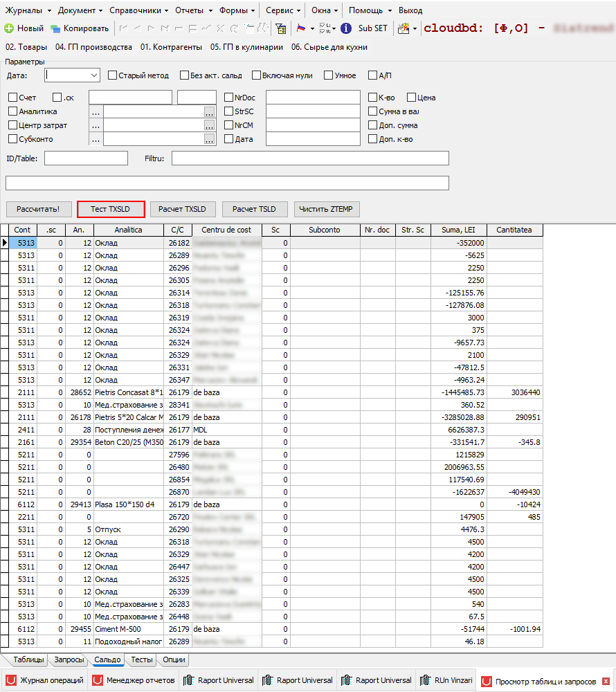This screenshot has height=692, width=616.
Task: Click the greyed refresh icon in toolbar
Action: click(x=234, y=28)
